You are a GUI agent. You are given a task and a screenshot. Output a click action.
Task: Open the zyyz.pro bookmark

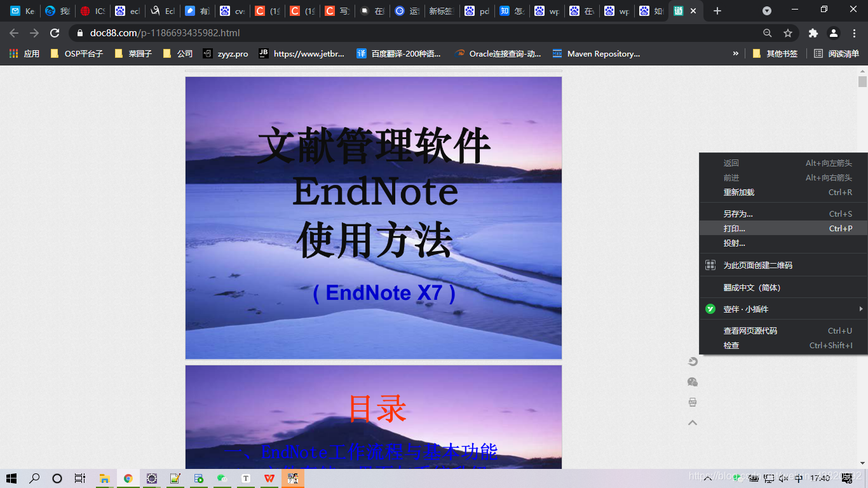226,54
